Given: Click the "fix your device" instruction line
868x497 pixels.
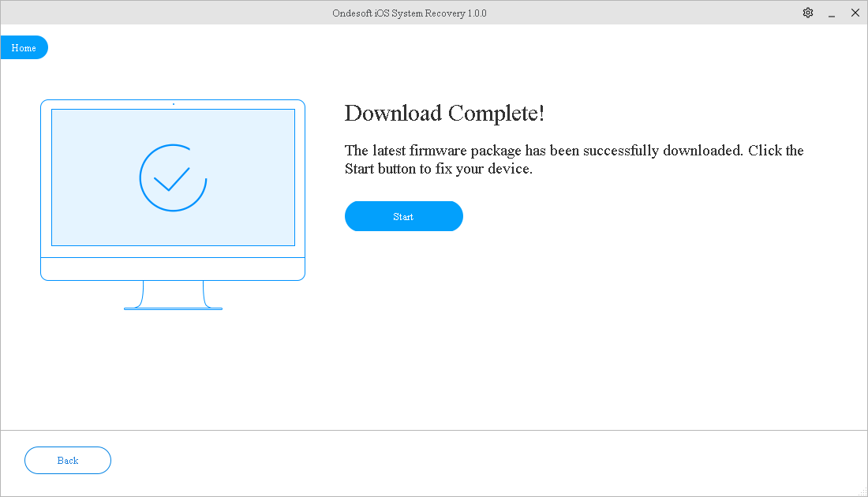Looking at the screenshot, I should click(x=438, y=169).
